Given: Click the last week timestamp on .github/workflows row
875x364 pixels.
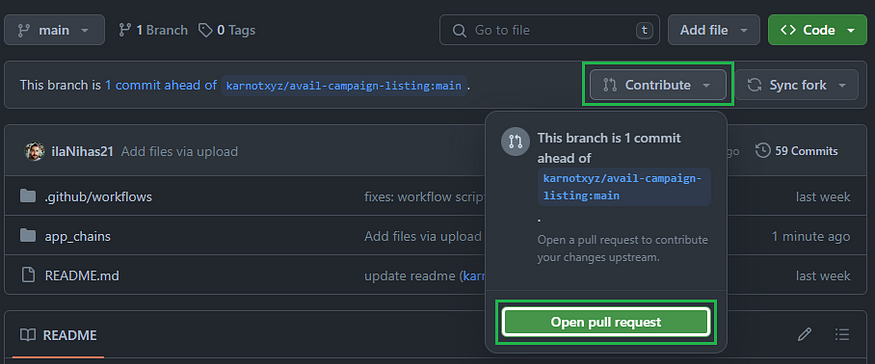Looking at the screenshot, I should (x=823, y=197).
